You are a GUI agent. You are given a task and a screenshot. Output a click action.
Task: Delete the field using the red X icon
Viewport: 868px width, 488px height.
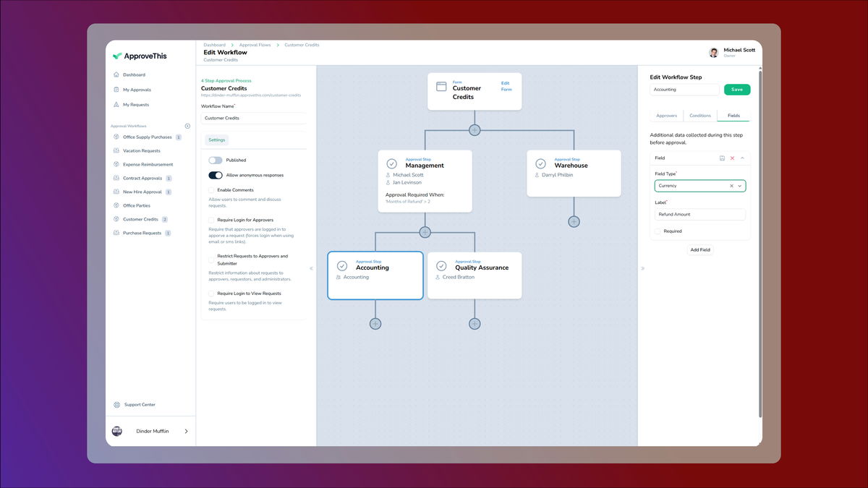732,158
